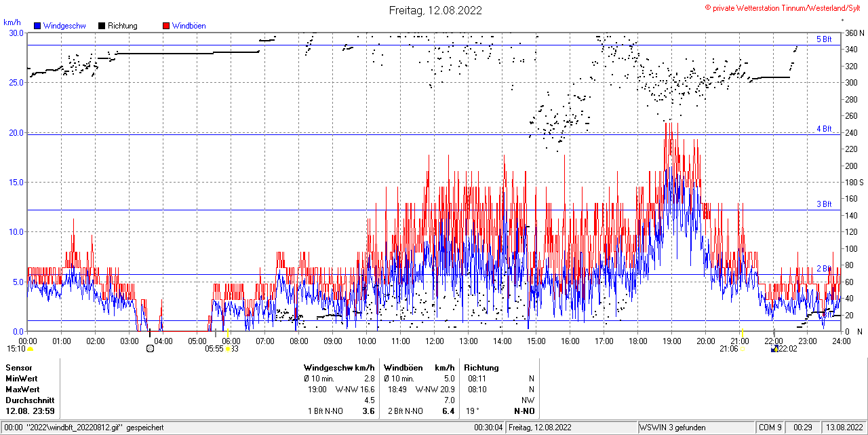
Task: Click the 12.08. 23:59 timestamp label
Action: click(31, 411)
